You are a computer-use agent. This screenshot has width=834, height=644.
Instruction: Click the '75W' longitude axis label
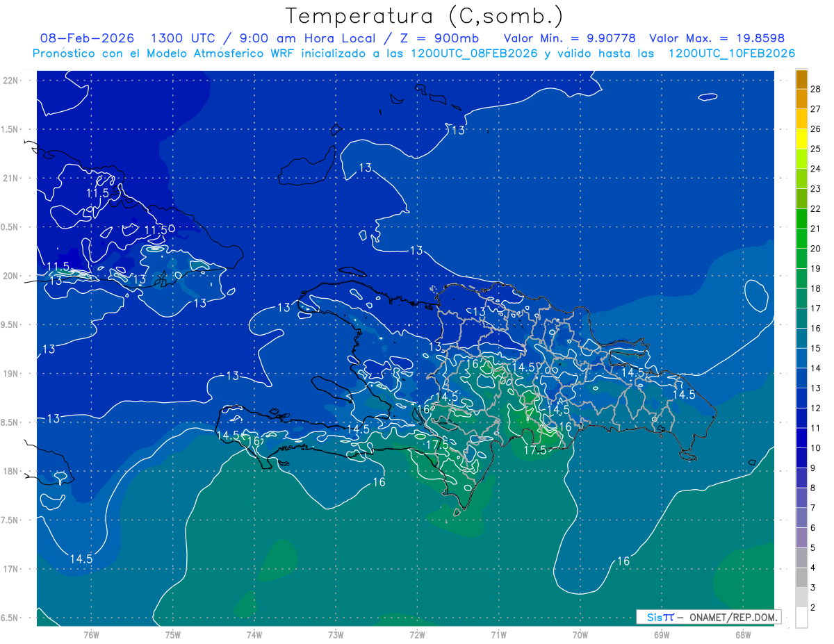point(173,634)
